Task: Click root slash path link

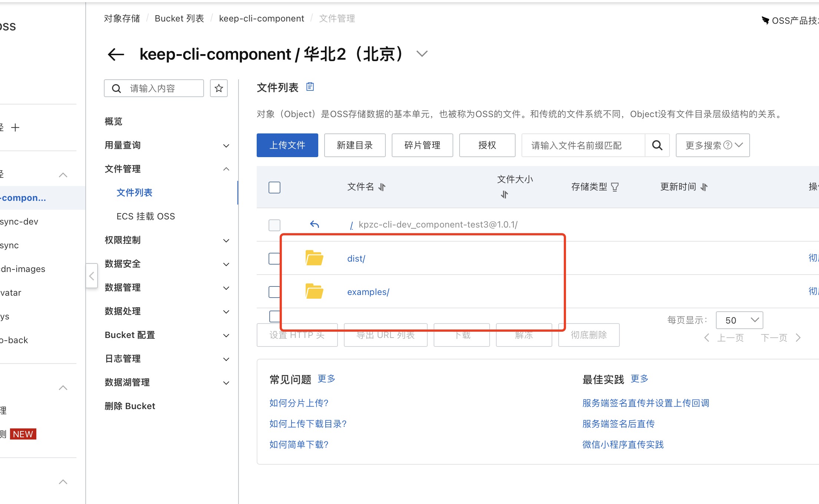Action: coord(352,225)
